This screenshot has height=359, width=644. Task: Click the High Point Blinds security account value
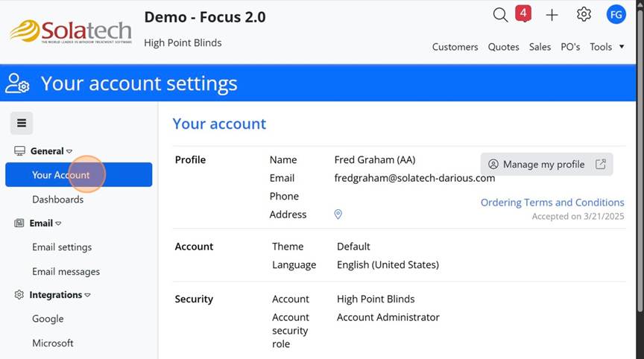(376, 299)
